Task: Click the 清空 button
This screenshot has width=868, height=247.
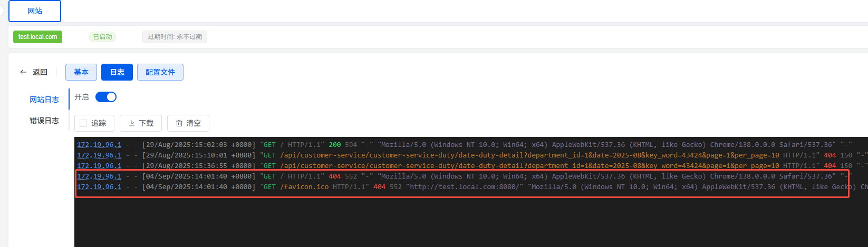Action: tap(188, 123)
